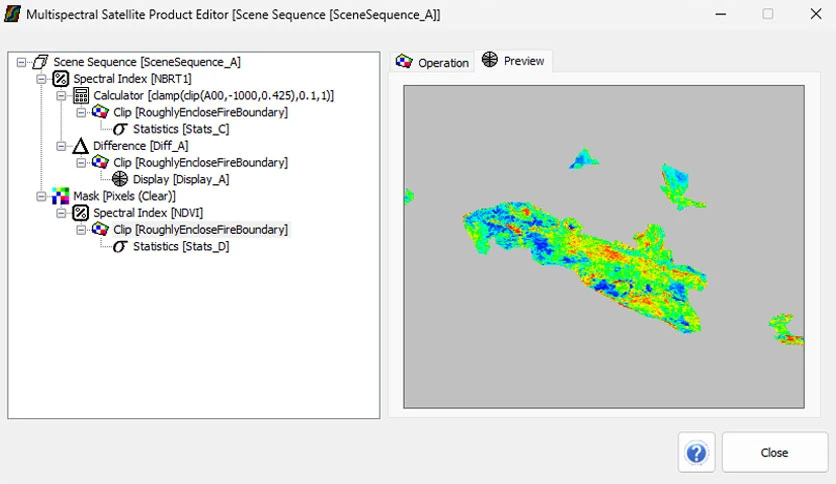The height and width of the screenshot is (484, 836).
Task: Select 'Difference [Diff_A]' row
Action: click(x=140, y=146)
